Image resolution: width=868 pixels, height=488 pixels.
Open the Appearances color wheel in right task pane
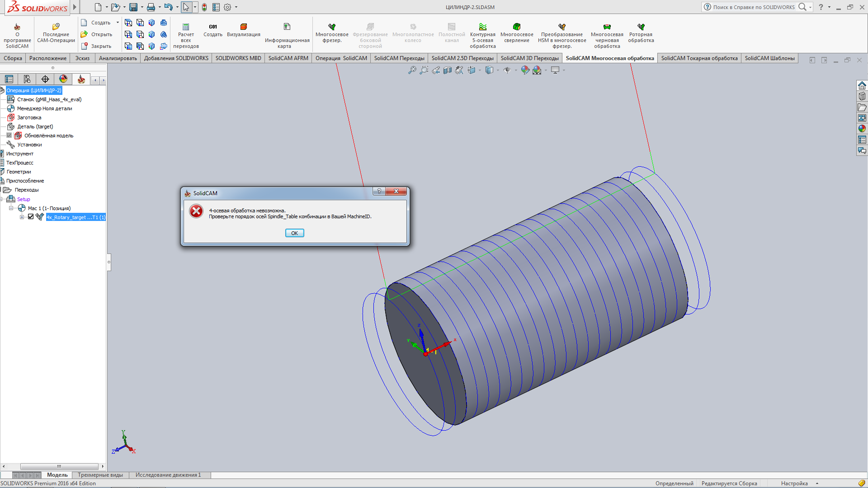pyautogui.click(x=862, y=129)
